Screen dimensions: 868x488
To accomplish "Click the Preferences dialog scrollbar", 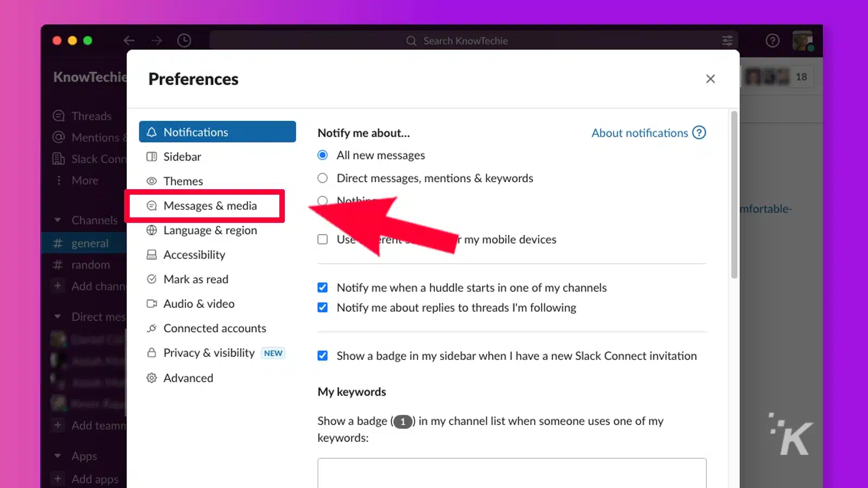I will [734, 195].
